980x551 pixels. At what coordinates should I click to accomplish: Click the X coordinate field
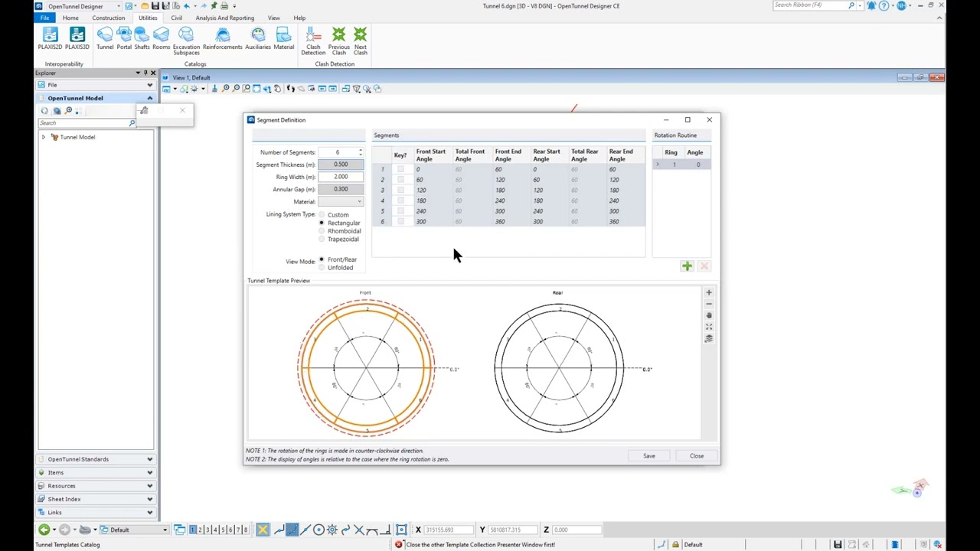pyautogui.click(x=448, y=530)
